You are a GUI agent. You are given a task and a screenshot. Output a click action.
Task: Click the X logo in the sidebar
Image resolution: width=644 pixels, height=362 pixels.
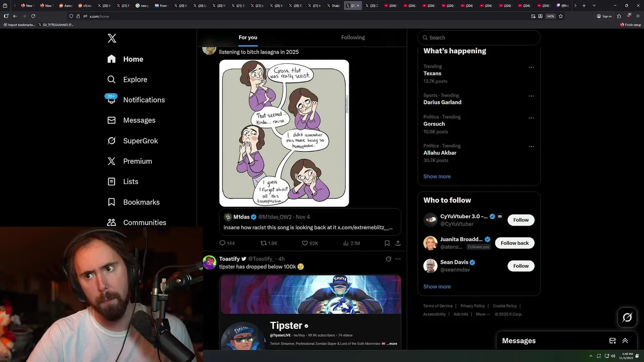(112, 38)
